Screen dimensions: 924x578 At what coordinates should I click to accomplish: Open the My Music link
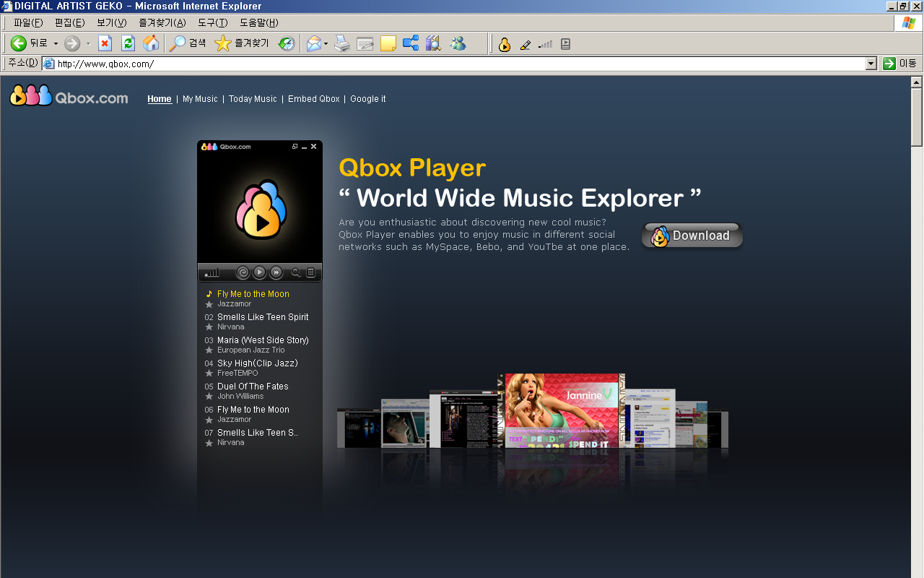pos(200,99)
